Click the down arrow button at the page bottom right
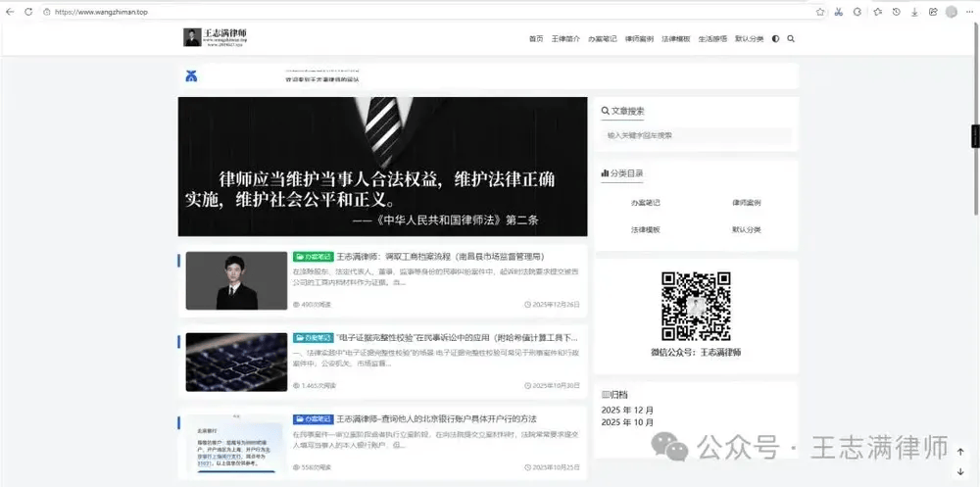 (x=960, y=471)
